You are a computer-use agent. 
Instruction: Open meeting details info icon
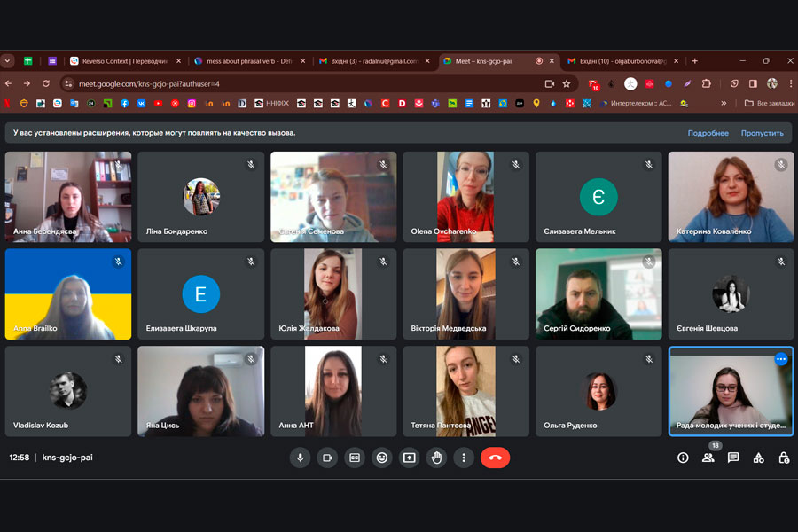[x=683, y=458]
